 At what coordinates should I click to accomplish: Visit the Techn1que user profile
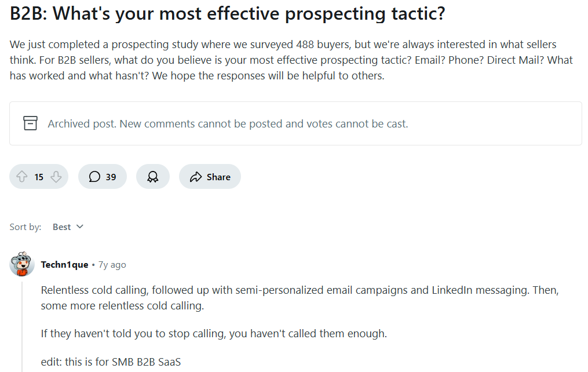pos(64,265)
